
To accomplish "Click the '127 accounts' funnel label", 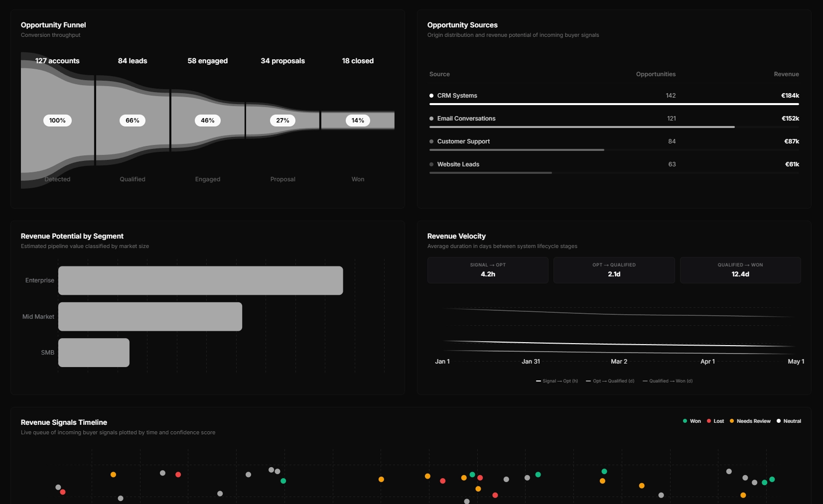I will pos(57,61).
